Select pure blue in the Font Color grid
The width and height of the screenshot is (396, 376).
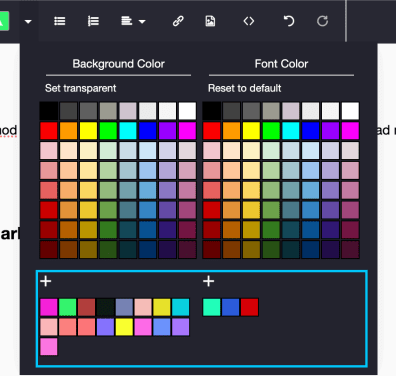pyautogui.click(x=311, y=131)
